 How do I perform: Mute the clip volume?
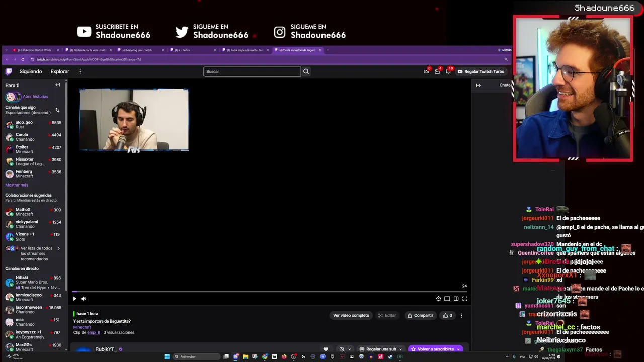[84, 299]
